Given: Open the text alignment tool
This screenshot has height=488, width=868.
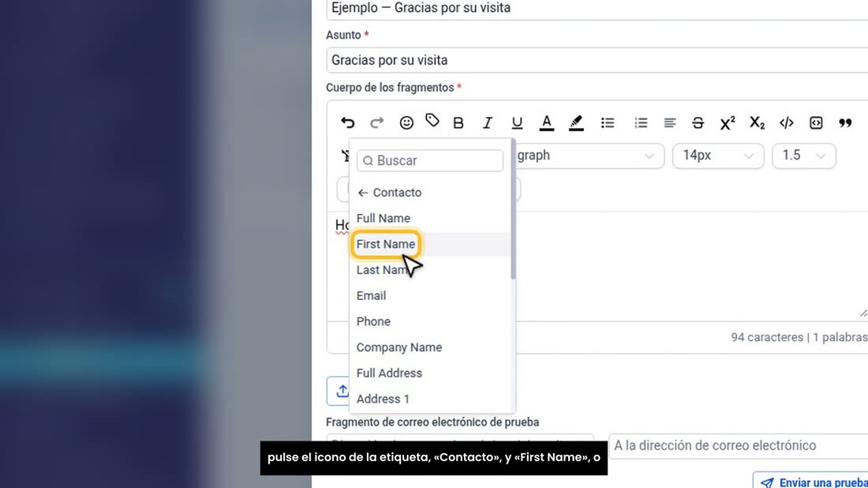Looking at the screenshot, I should click(x=670, y=123).
